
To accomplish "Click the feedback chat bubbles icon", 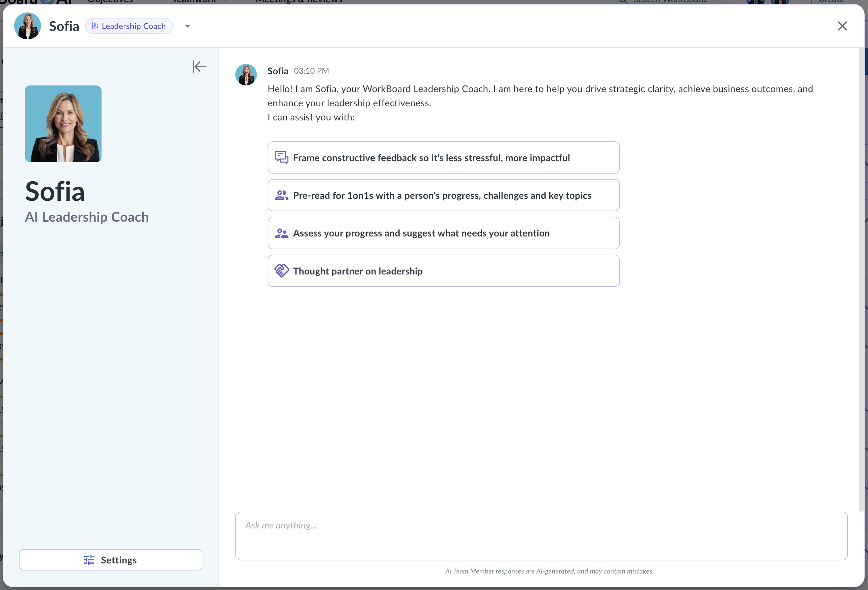I will click(282, 158).
